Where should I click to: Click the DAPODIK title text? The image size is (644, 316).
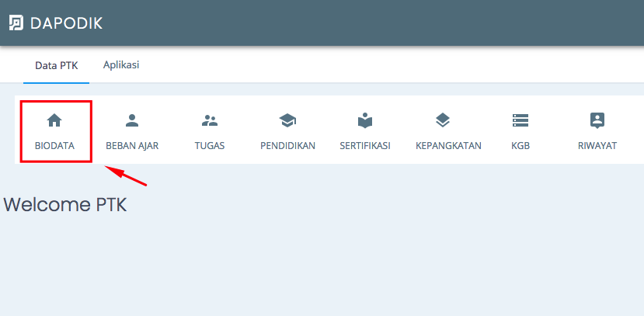click(x=67, y=23)
